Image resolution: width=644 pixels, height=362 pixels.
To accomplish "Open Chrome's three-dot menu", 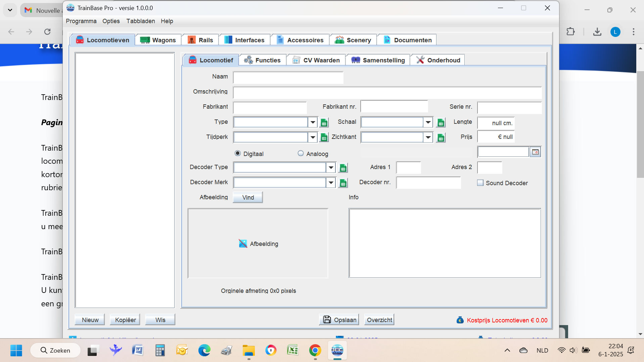I will click(x=633, y=32).
